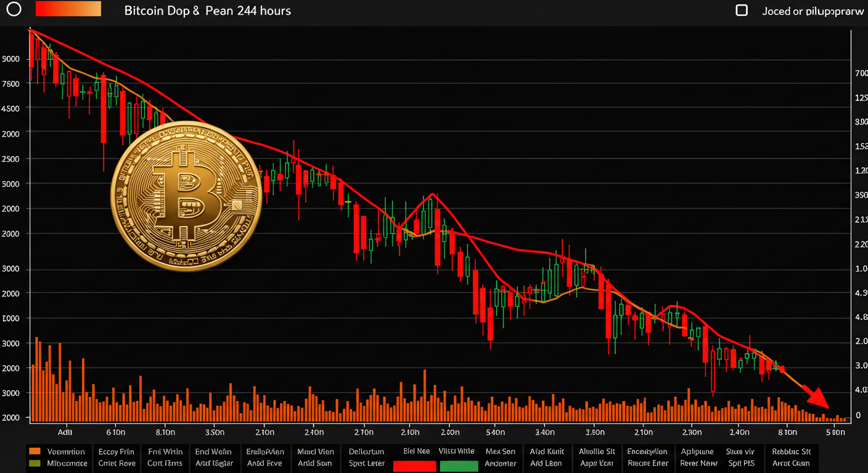Choose the 'Mrael Vien' legend cell
The height and width of the screenshot is (473, 868).
click(315, 458)
